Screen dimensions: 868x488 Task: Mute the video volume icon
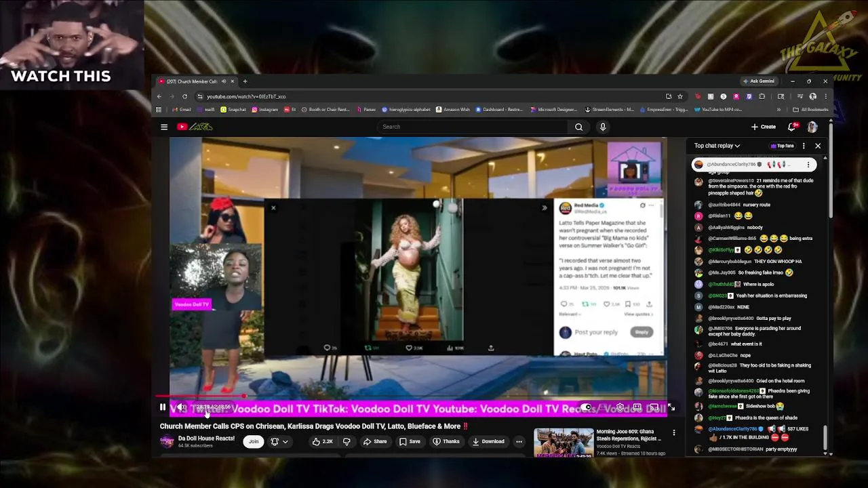point(180,407)
